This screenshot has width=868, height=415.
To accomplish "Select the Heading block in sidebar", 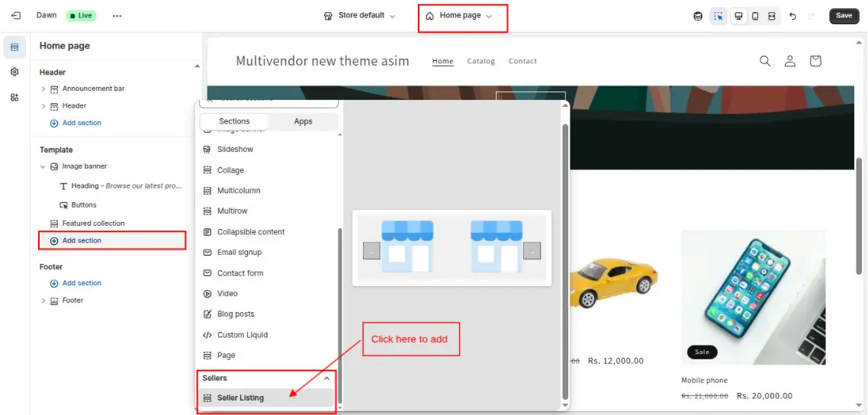I will click(121, 186).
